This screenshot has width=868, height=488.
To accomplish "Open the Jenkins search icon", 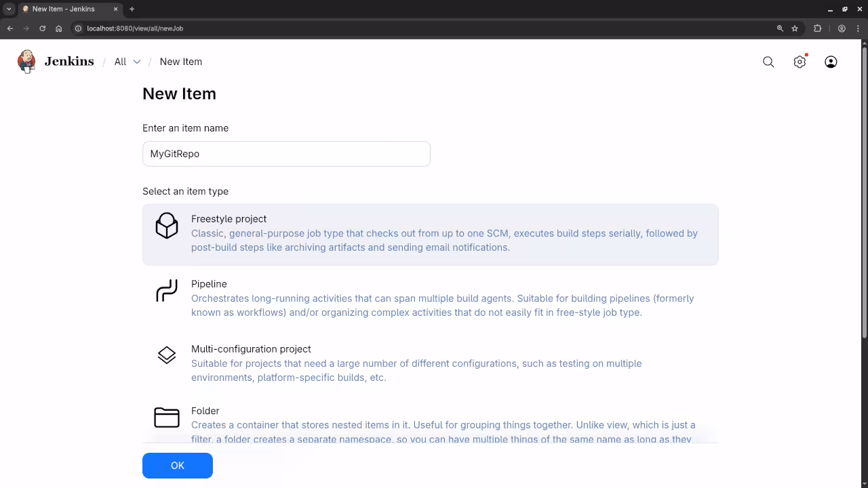I will pos(768,62).
